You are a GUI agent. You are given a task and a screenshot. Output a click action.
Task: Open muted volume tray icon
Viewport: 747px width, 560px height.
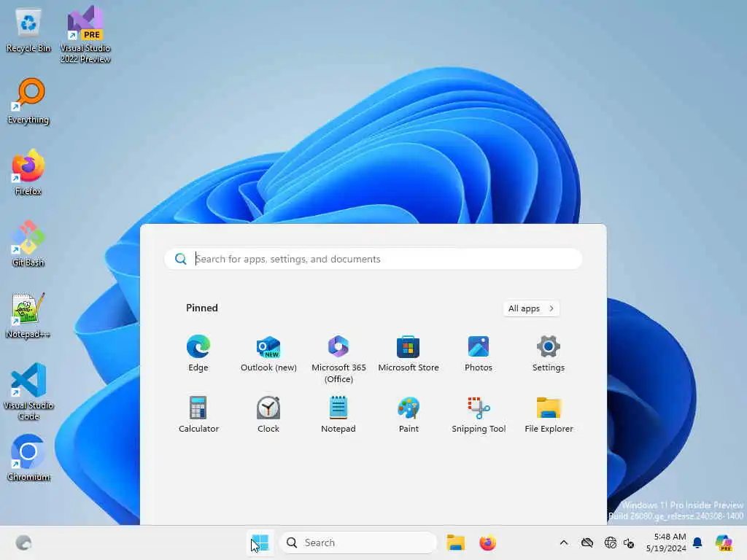(629, 542)
